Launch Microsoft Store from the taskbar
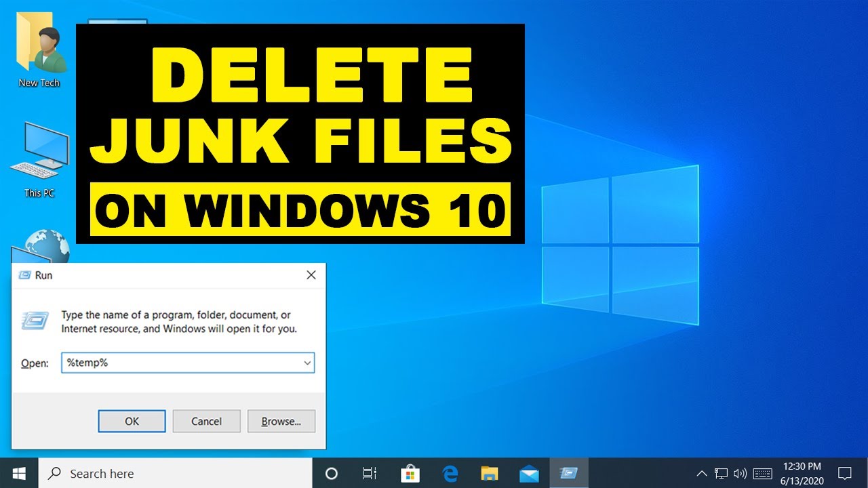Screen dimensions: 868x488 point(409,473)
